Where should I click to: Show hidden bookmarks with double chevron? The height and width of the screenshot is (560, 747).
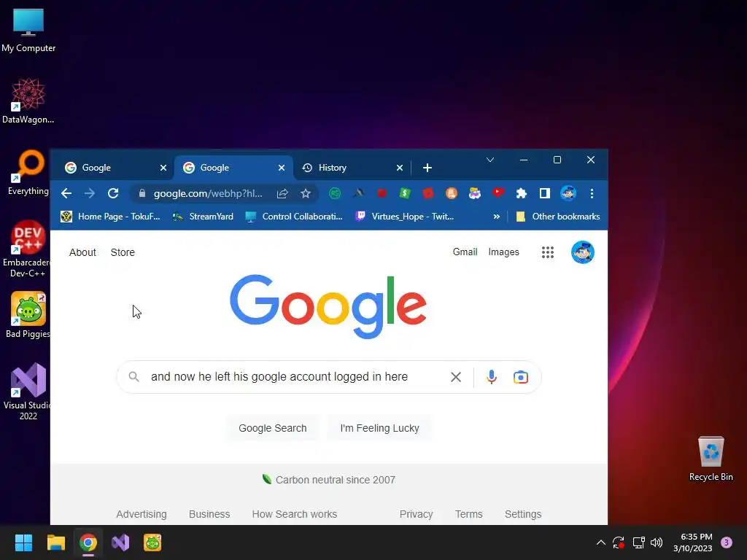(496, 217)
